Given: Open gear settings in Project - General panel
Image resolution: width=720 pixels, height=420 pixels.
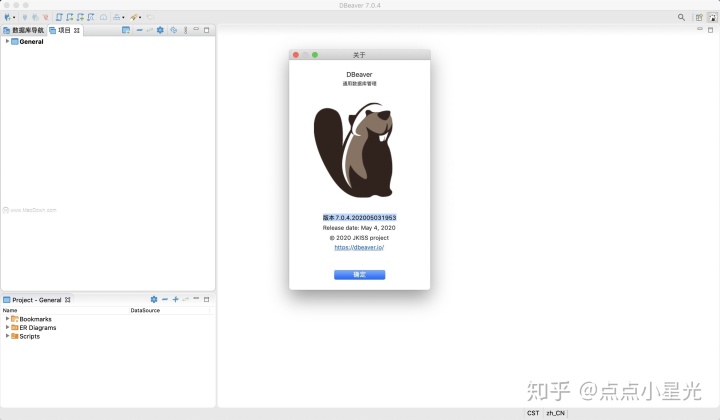Looking at the screenshot, I should click(154, 299).
